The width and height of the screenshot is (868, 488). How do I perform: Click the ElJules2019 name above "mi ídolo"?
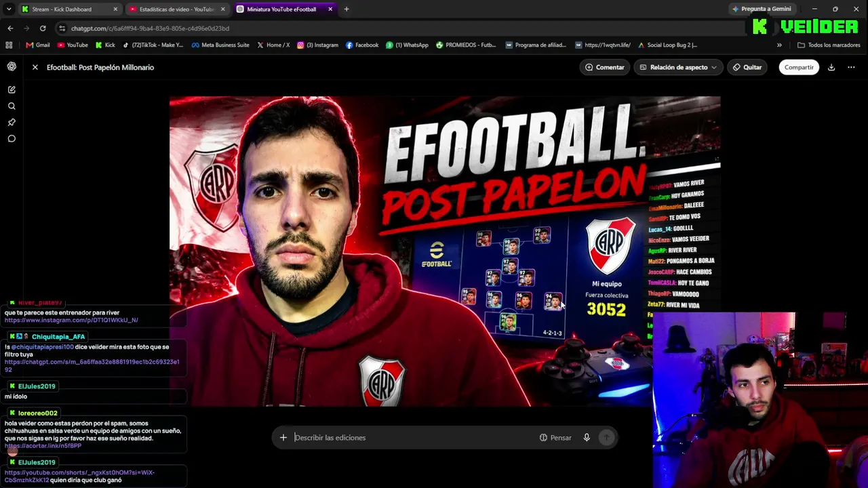click(37, 386)
